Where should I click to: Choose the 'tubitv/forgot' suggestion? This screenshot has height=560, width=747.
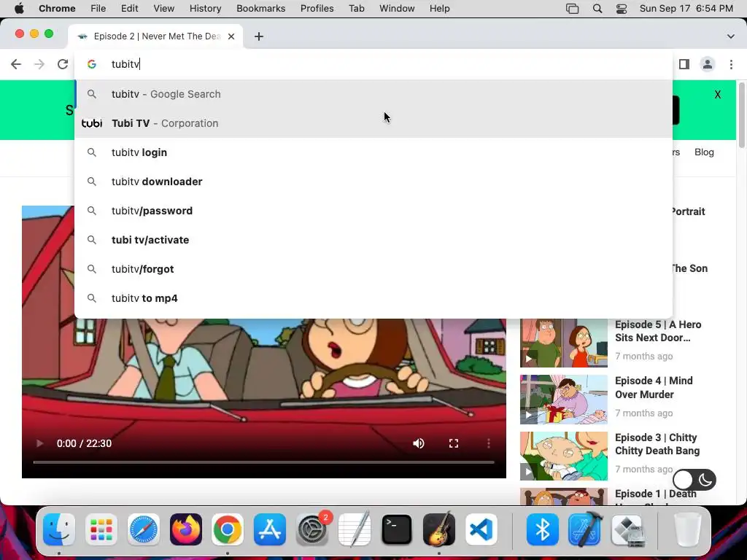pyautogui.click(x=373, y=269)
